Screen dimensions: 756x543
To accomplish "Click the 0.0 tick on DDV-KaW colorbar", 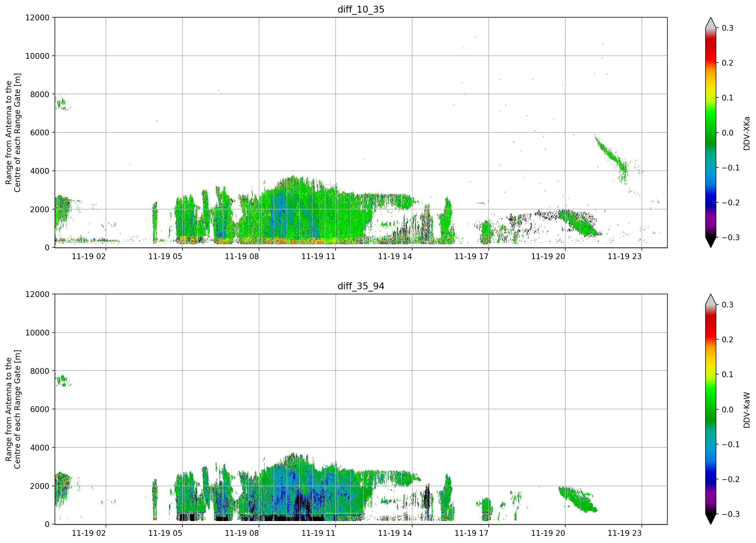I will 728,410.
